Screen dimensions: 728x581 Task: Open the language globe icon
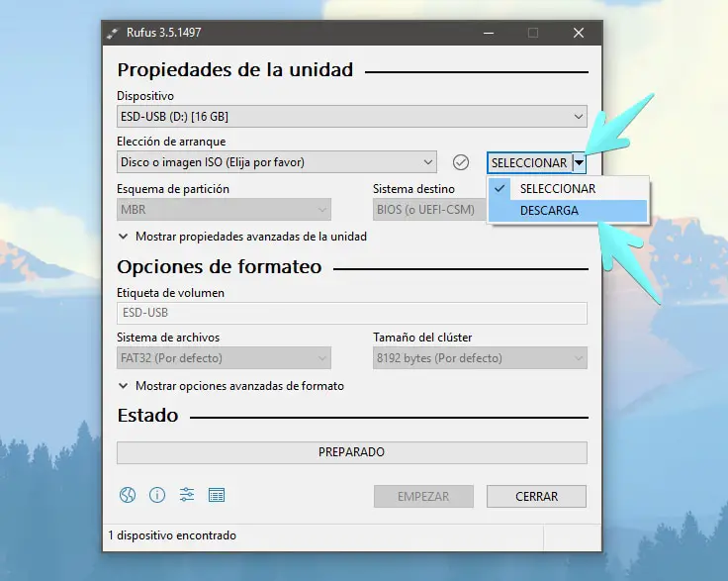click(x=128, y=495)
